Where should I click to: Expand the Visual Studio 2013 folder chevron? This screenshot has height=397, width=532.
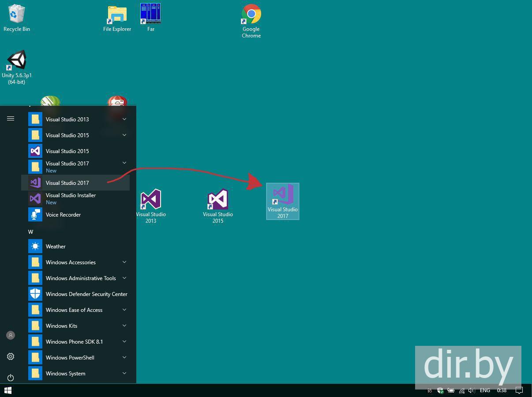click(x=124, y=119)
